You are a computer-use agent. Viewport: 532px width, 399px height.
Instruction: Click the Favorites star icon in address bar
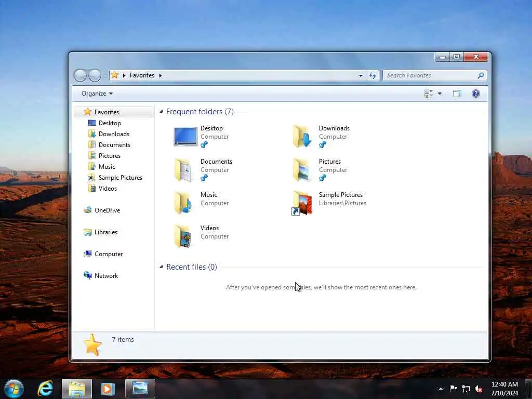tap(115, 75)
